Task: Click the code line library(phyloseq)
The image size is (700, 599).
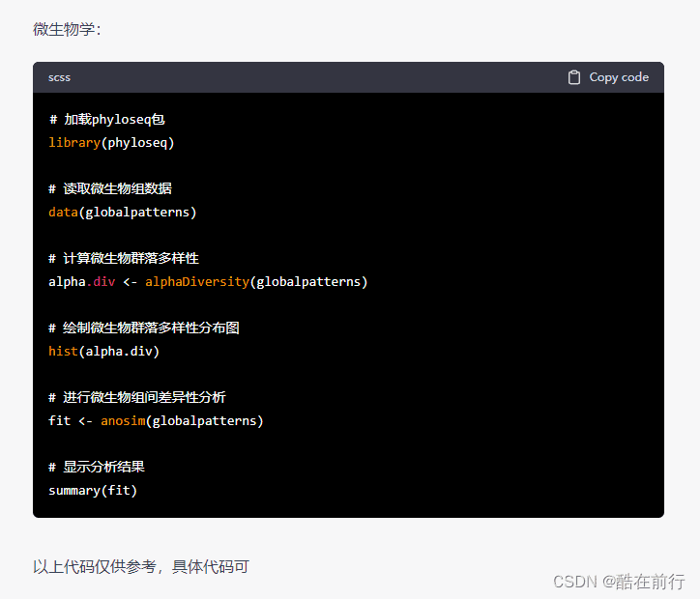Action: 111,143
